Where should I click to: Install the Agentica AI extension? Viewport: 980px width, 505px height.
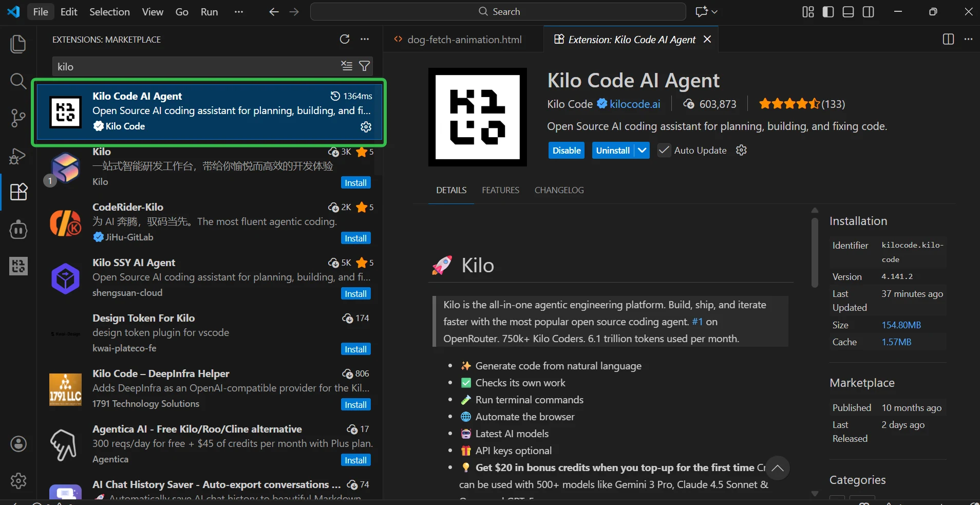click(355, 460)
